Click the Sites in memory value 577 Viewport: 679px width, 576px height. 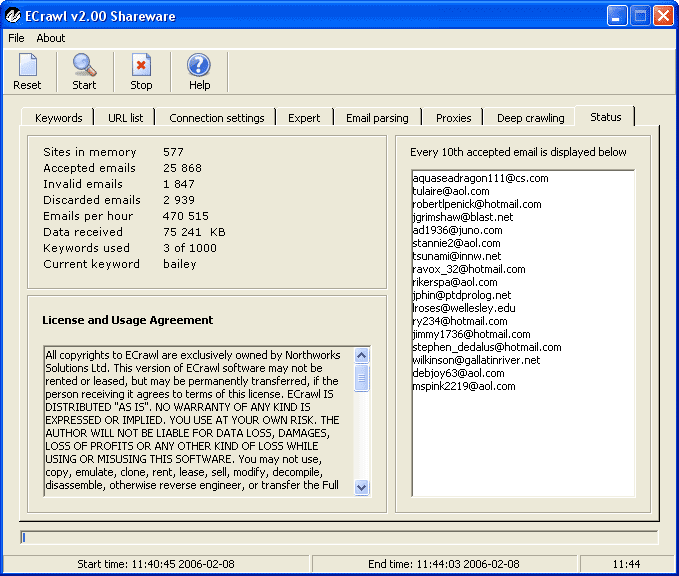(x=173, y=152)
